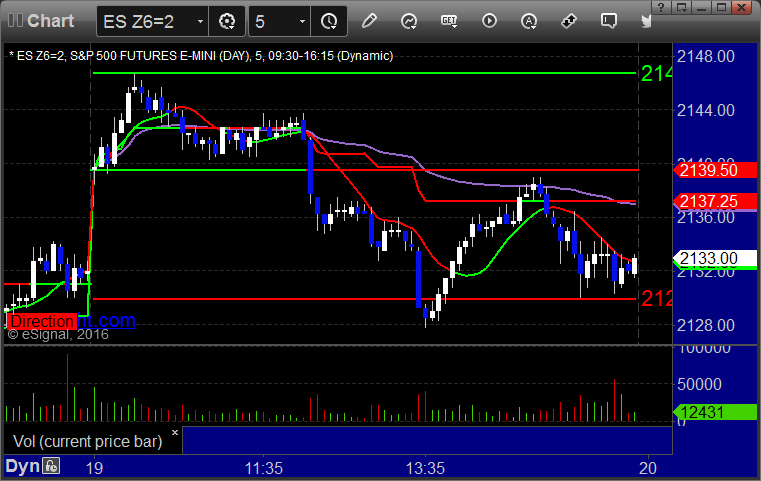Open the symbol settings gear menu
This screenshot has width=761, height=481.
click(x=227, y=21)
